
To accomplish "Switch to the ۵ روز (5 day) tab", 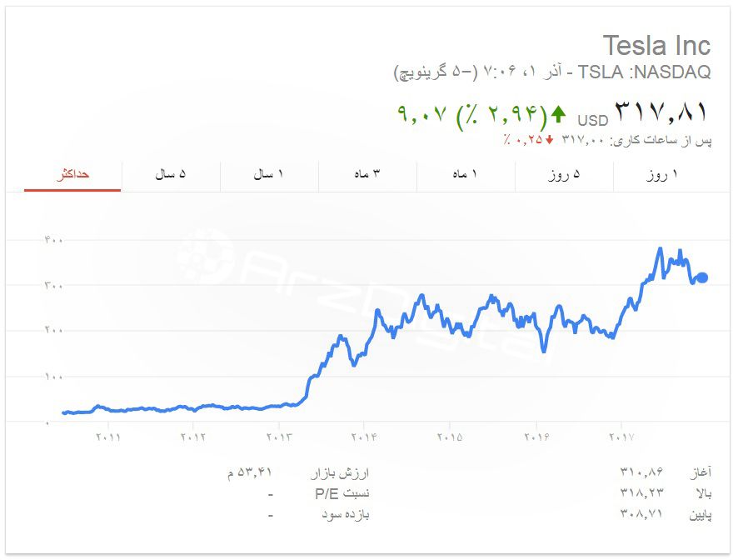I will tap(564, 175).
